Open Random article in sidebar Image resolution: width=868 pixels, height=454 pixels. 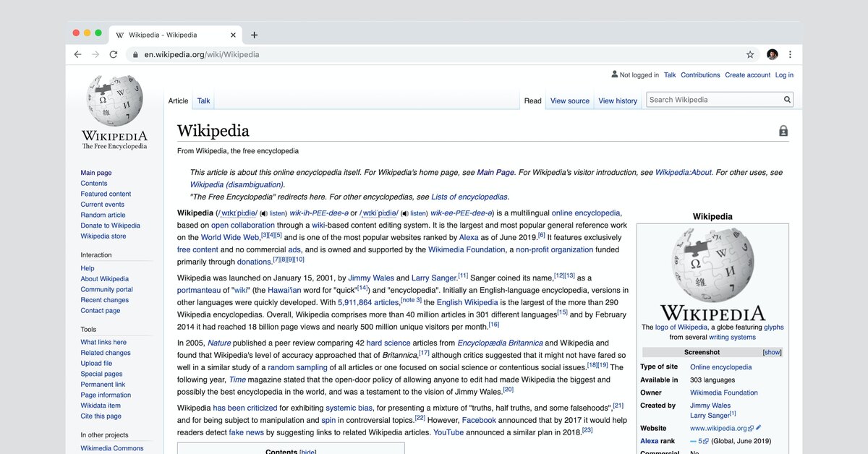point(103,215)
